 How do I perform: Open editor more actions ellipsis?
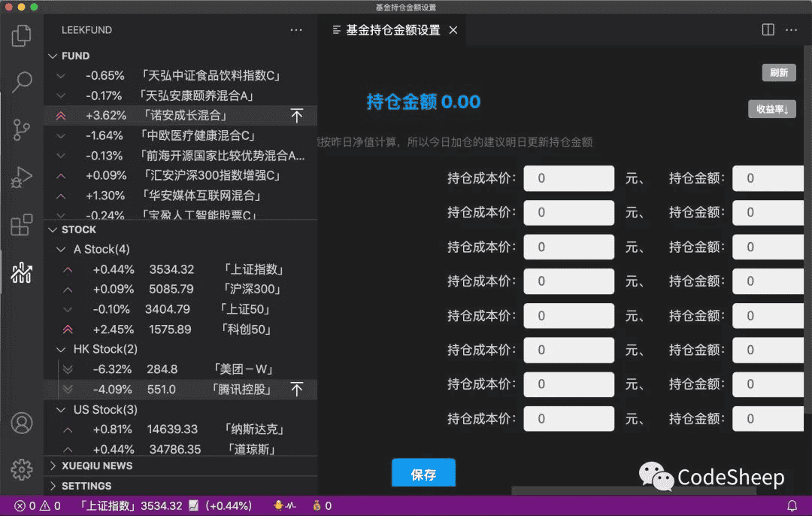(x=791, y=30)
